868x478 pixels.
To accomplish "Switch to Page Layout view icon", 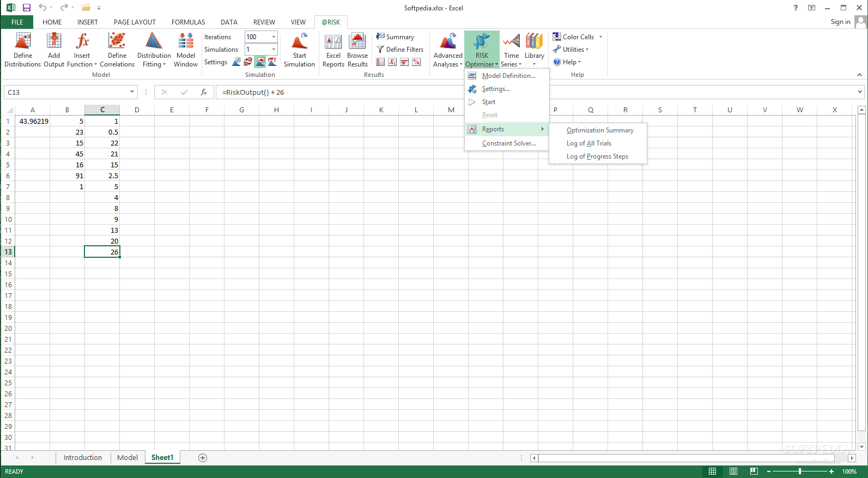I will pos(733,471).
